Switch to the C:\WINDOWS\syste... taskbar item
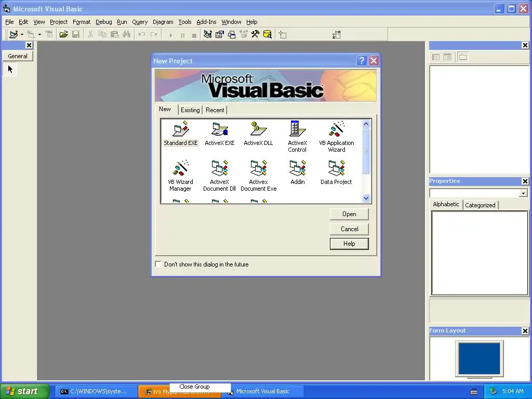532x399 pixels. coord(96,391)
